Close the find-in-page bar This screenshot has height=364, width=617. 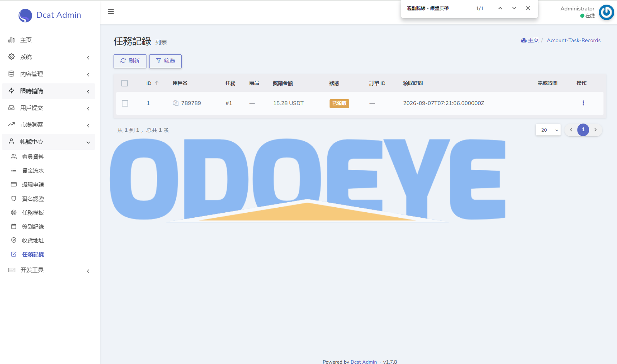coord(528,8)
